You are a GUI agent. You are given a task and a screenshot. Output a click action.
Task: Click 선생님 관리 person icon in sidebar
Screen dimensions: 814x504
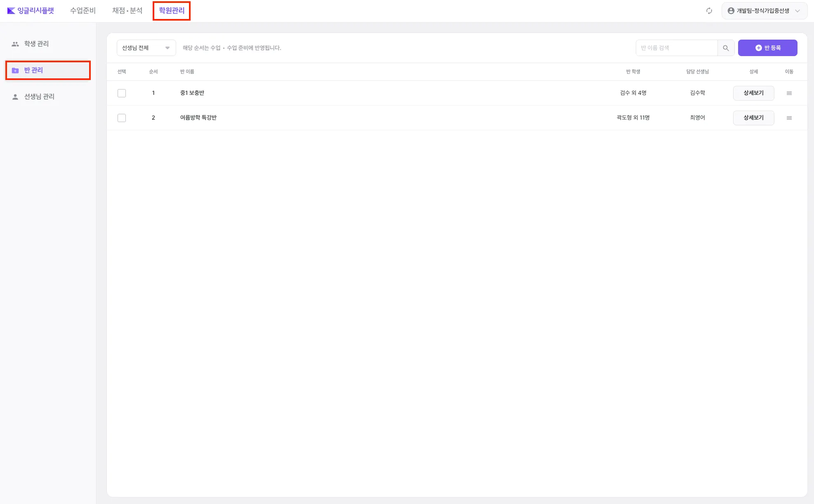[15, 97]
